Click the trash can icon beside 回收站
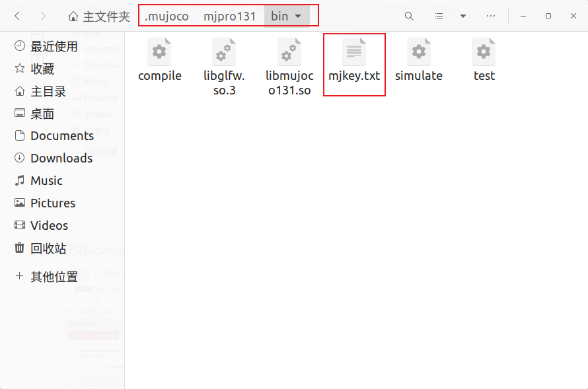Image resolution: width=588 pixels, height=389 pixels. pyautogui.click(x=20, y=248)
